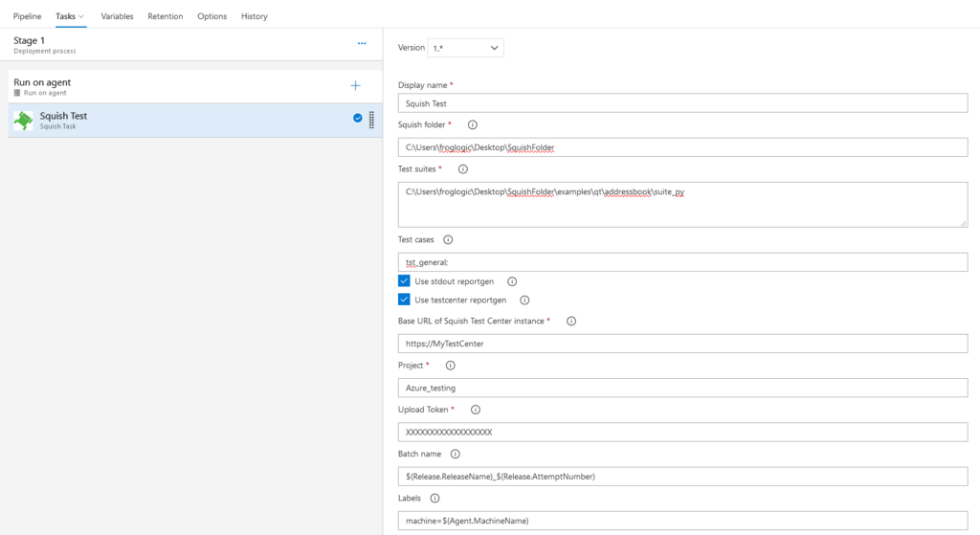Screen dimensions: 980x535
Task: Click the info icon beside Upload Token
Action: click(x=476, y=410)
